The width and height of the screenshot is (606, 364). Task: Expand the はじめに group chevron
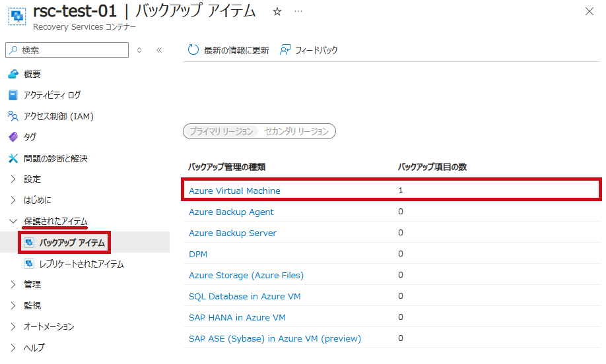[x=13, y=200]
